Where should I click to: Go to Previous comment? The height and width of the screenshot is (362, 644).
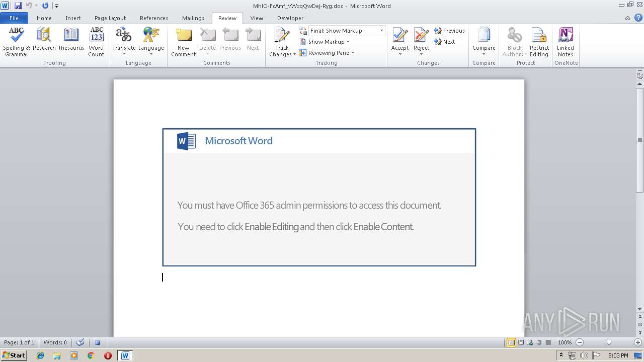tap(230, 39)
